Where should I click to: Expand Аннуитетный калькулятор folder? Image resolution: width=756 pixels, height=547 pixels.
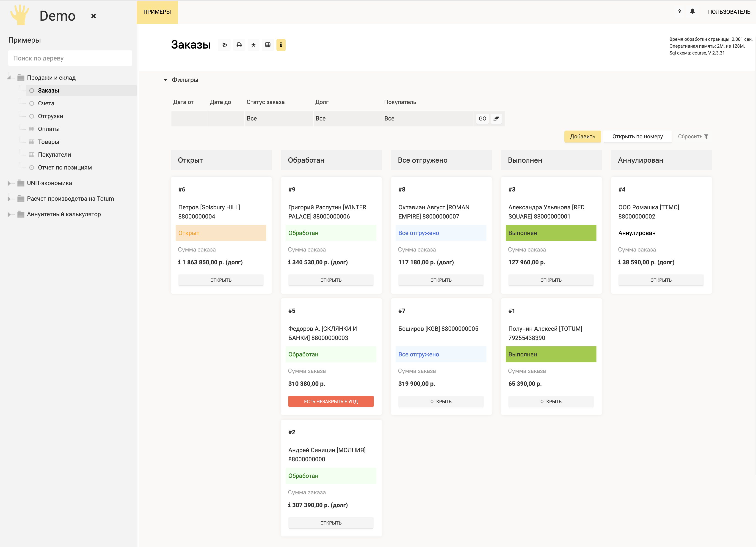[9, 214]
